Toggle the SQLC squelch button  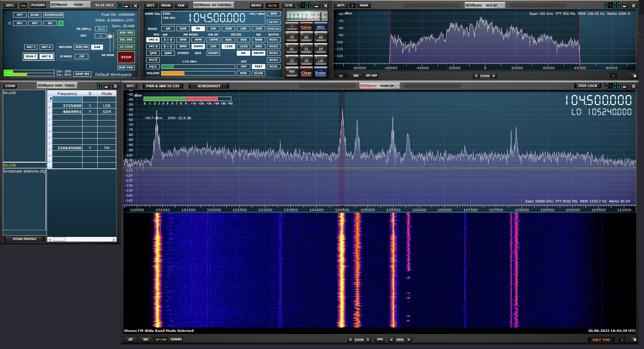(153, 67)
